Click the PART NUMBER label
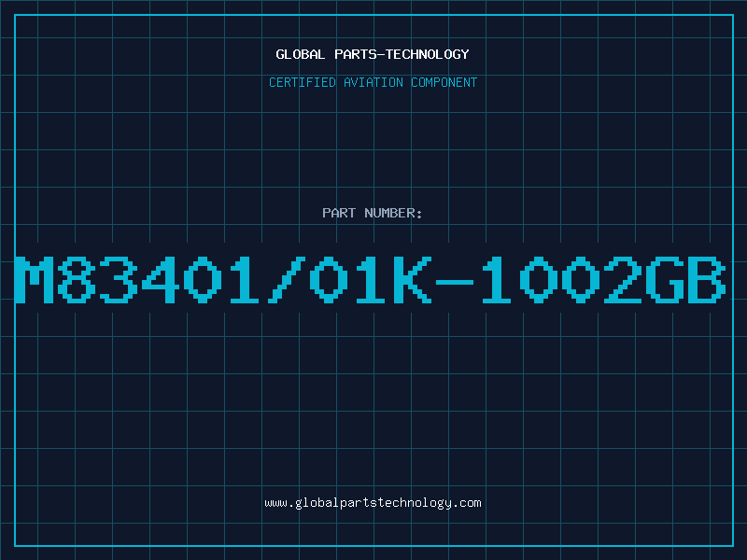 [372, 213]
